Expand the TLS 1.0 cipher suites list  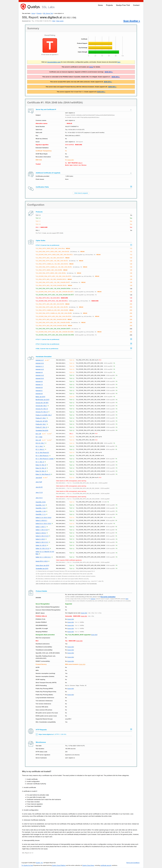(131, 344)
